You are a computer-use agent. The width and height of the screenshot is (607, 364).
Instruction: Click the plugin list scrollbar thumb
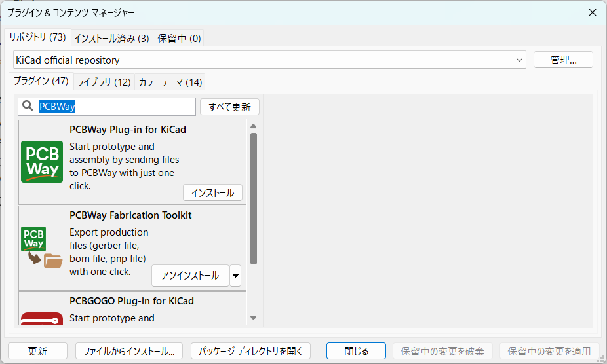(x=254, y=198)
